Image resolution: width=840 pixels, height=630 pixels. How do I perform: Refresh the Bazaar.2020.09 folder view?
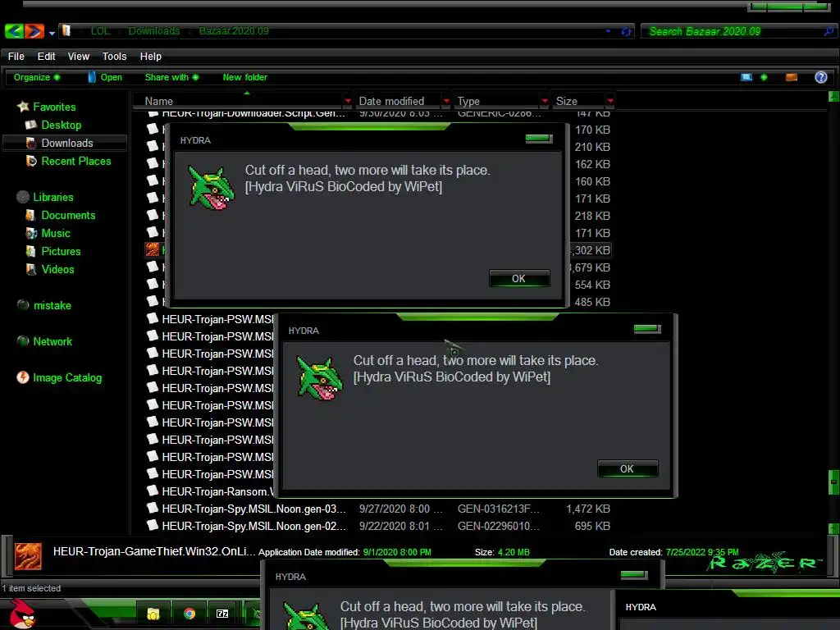coord(625,31)
